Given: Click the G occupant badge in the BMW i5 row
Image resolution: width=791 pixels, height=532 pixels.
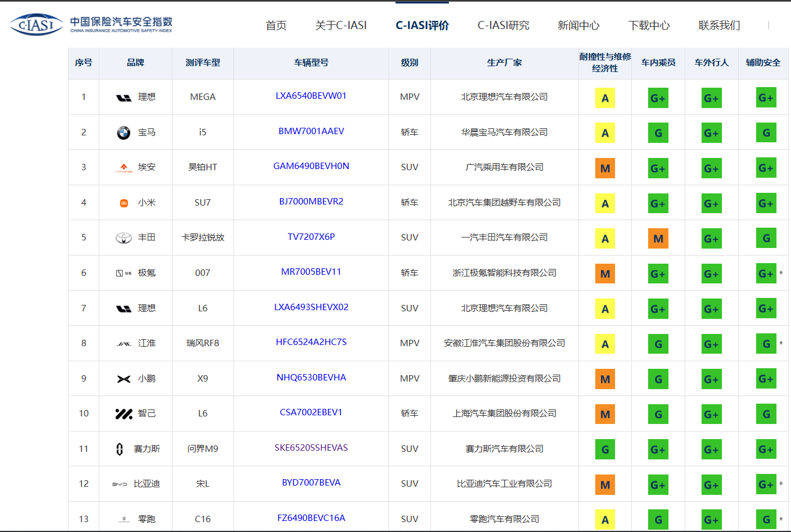Looking at the screenshot, I should [658, 133].
